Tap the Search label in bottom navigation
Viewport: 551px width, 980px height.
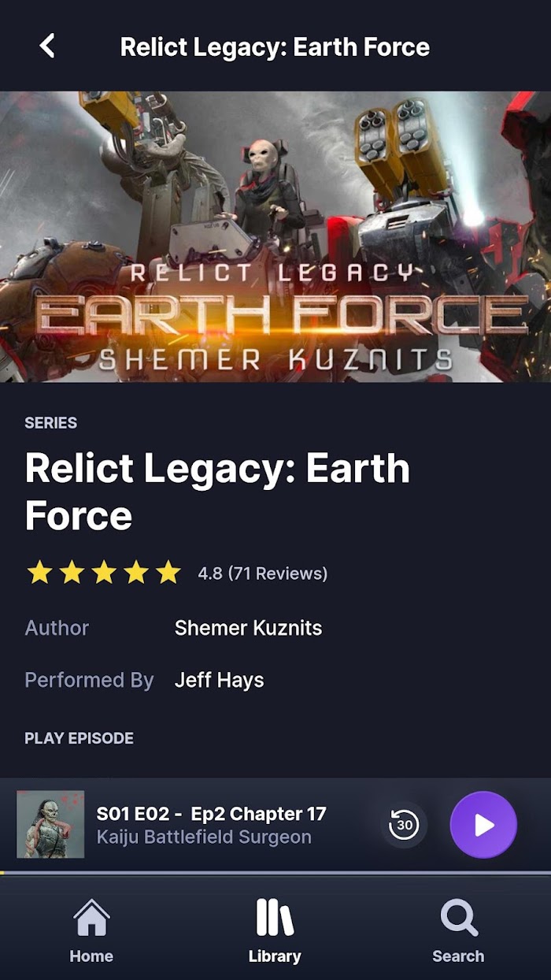[x=458, y=956]
